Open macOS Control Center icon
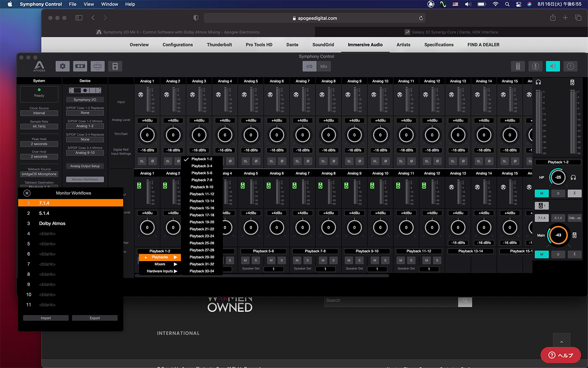 point(519,4)
